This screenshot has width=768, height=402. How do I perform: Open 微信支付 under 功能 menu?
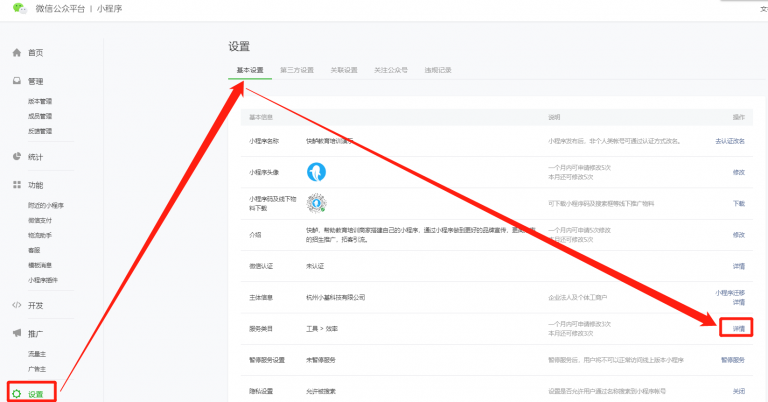click(40, 220)
